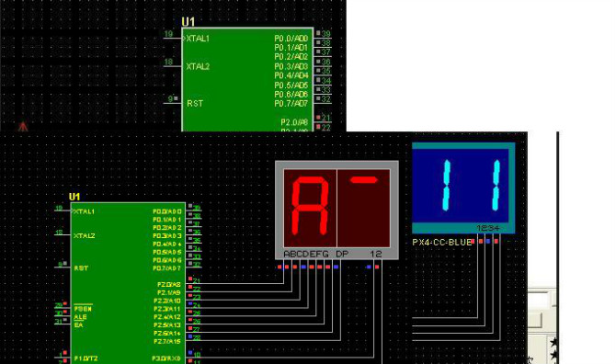Select the lower U1 microcontroller body
616x364 pixels.
[x=128, y=283]
